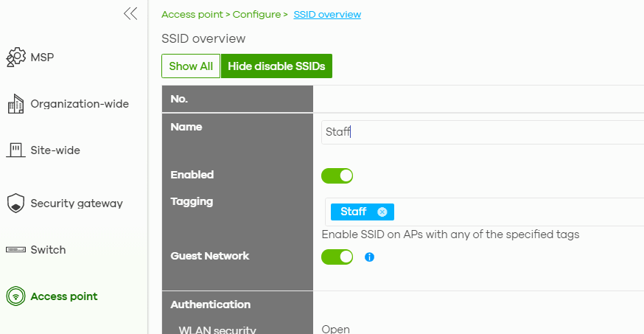Select Security gateway in sidebar
The height and width of the screenshot is (334, 644).
[77, 203]
